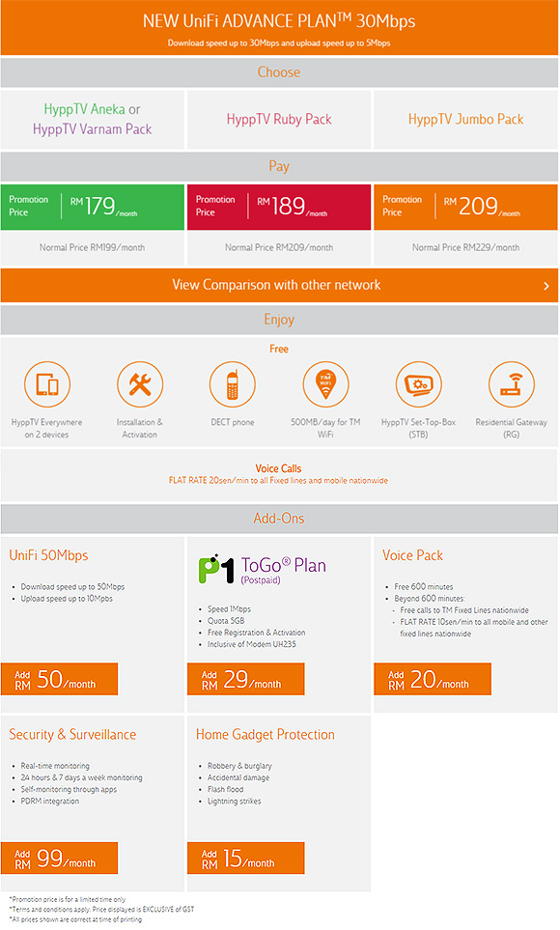Viewport: 560px width, 930px height.
Task: Add the Voice Pack for RM20/month
Action: 434,679
